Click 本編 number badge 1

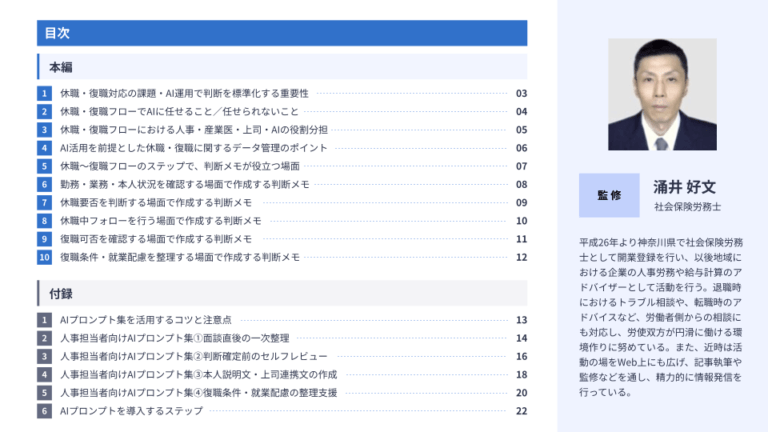(x=44, y=93)
